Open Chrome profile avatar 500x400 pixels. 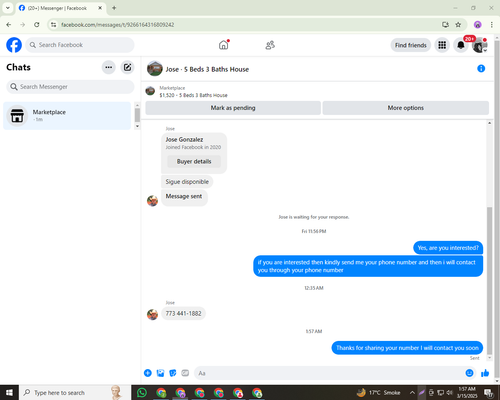pos(478,25)
